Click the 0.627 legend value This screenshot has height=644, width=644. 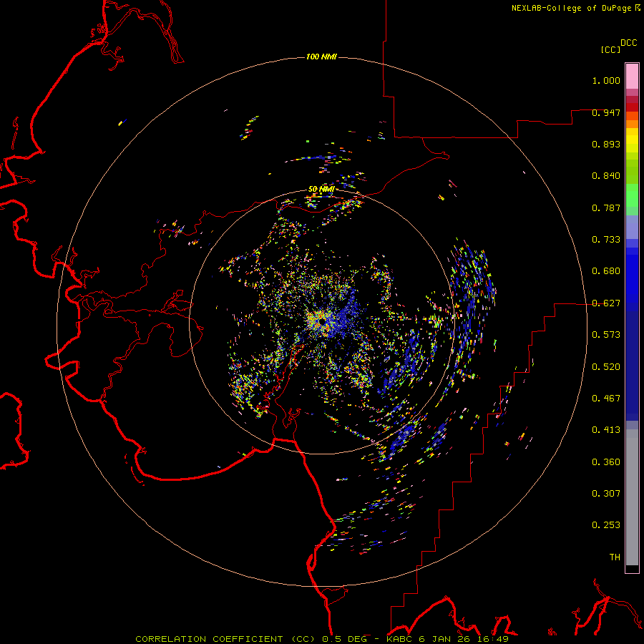[606, 303]
